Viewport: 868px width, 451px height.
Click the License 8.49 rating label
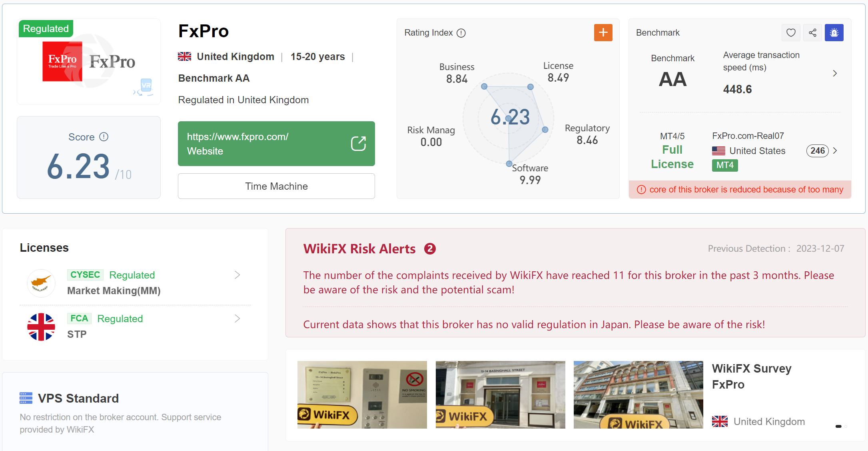pos(558,72)
